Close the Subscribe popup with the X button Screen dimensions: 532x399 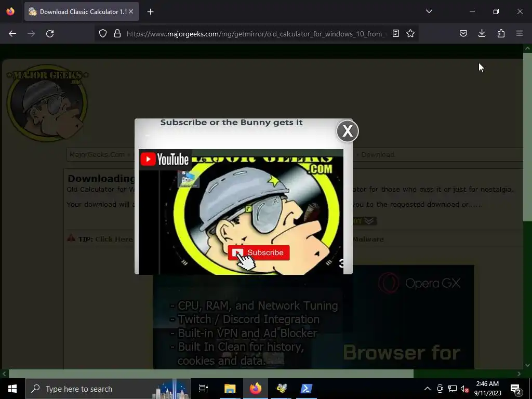[348, 131]
